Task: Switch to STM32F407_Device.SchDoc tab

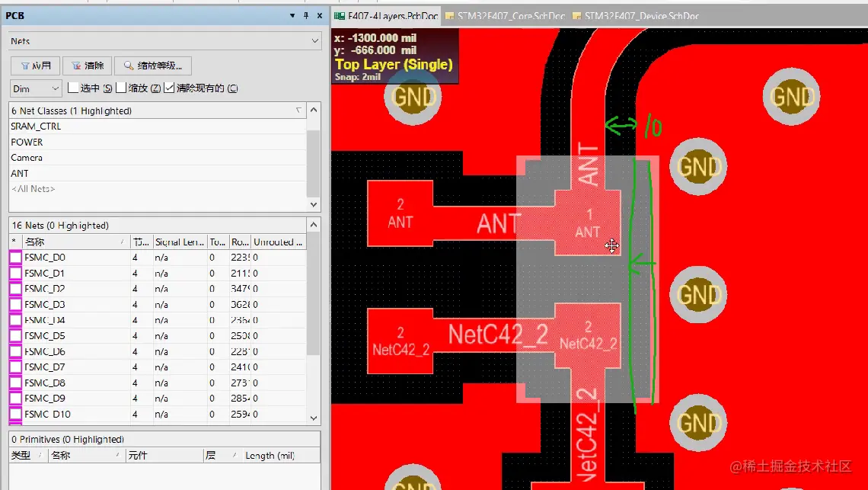Action: point(636,16)
